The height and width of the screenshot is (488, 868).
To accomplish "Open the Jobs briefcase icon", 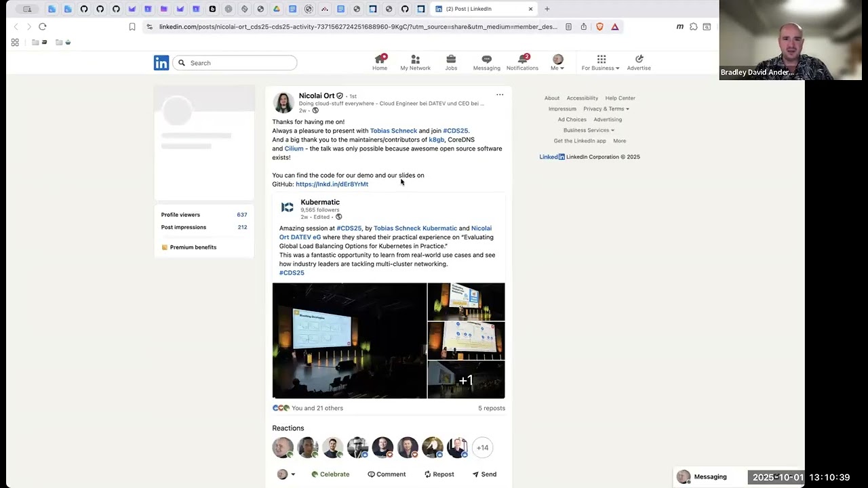I will [x=451, y=60].
